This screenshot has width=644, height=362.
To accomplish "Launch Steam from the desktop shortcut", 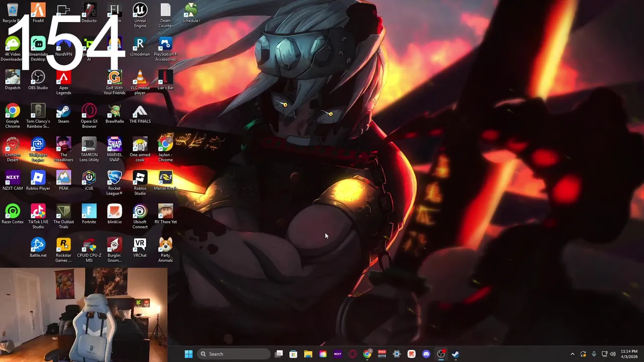I will [63, 114].
